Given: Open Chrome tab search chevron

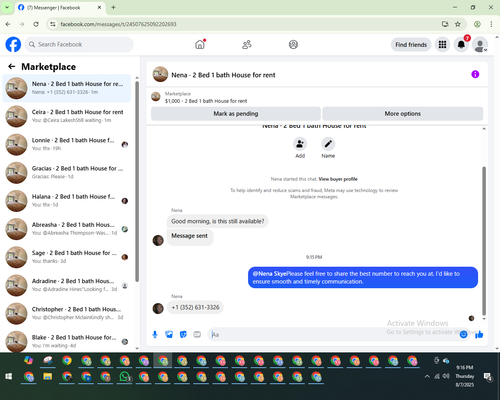Looking at the screenshot, I should (x=7, y=7).
